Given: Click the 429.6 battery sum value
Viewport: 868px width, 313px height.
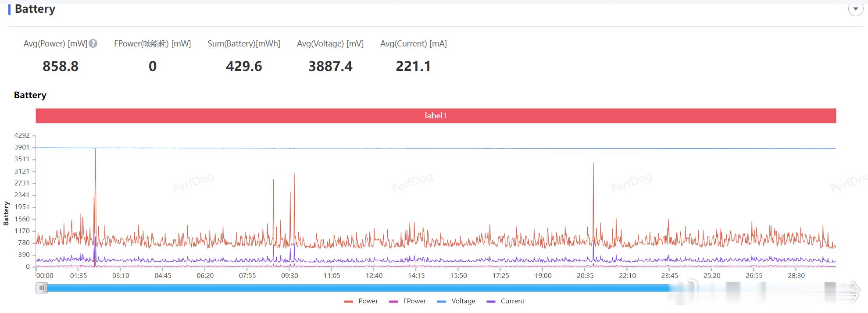Looking at the screenshot, I should click(x=244, y=66).
